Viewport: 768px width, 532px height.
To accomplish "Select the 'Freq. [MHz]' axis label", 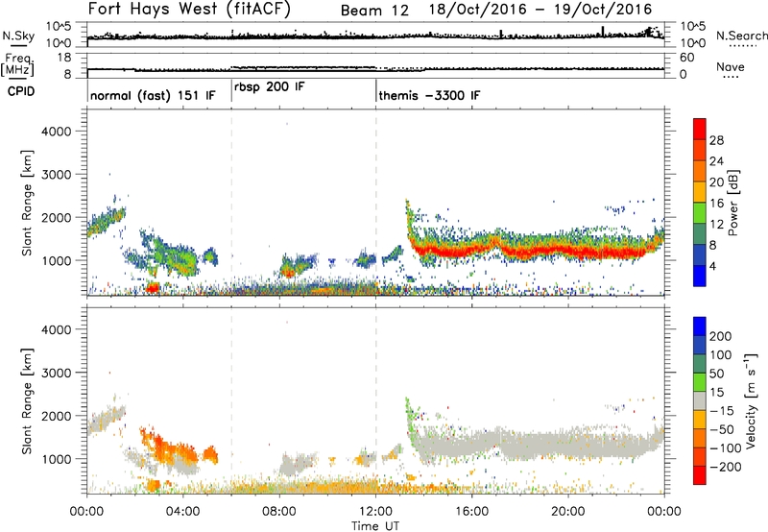I will [x=18, y=65].
